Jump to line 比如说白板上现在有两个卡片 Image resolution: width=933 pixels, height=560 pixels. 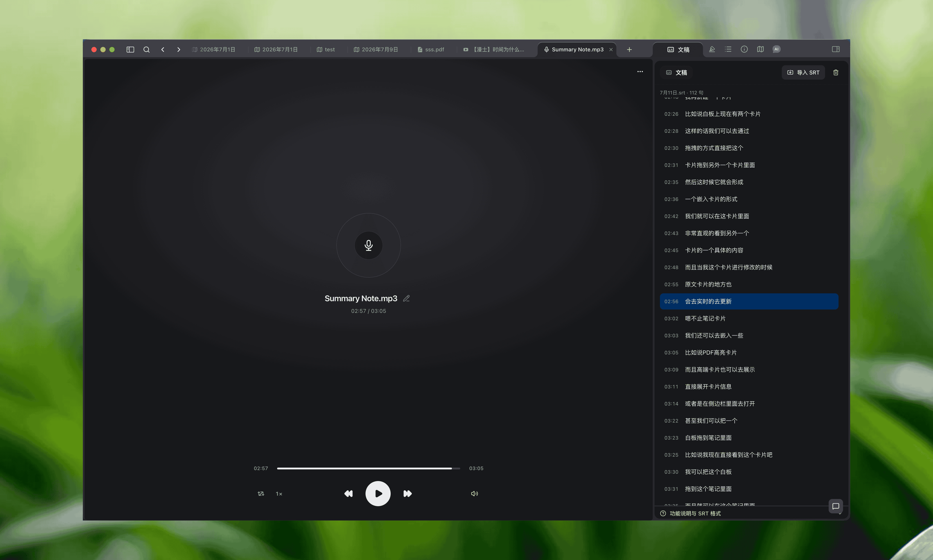point(749,114)
